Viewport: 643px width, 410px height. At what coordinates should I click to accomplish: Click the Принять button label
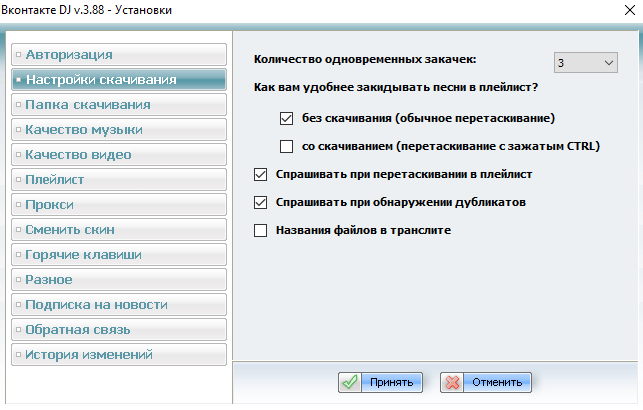click(392, 383)
